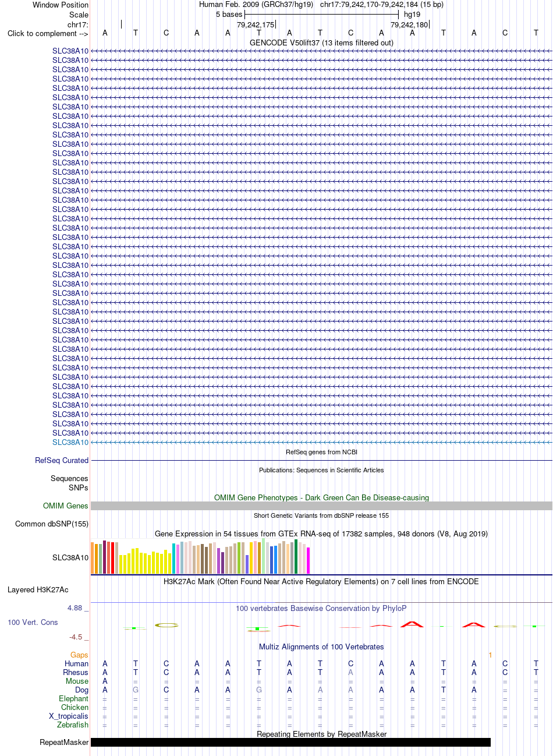This screenshot has width=553, height=756.
Task: Click the 'Click to complement -->' label
Action: [x=48, y=33]
